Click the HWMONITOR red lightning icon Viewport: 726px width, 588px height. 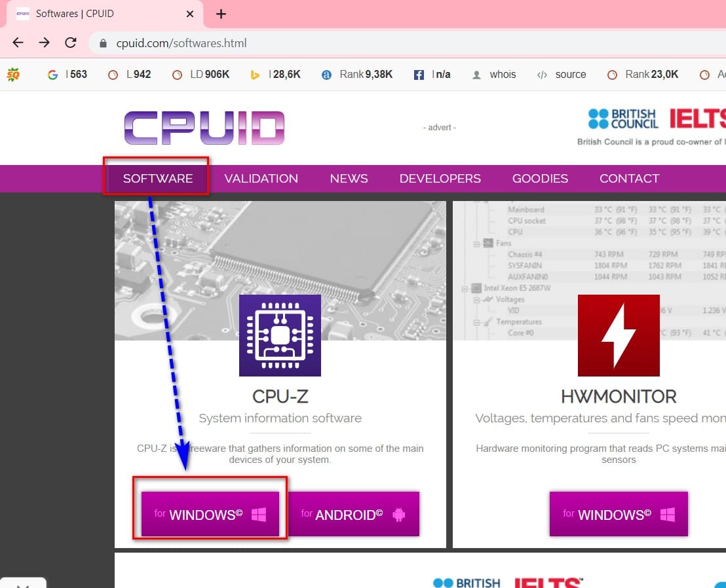coord(619,335)
